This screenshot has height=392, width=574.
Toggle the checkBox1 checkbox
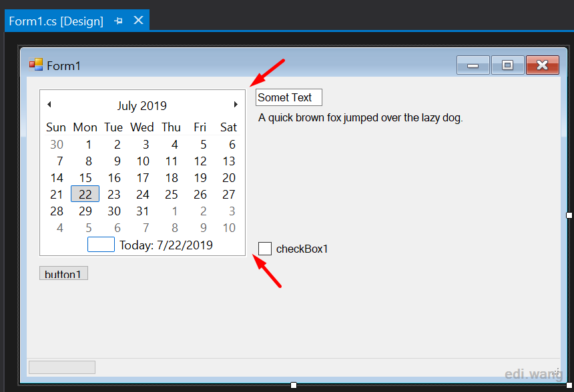pos(265,249)
